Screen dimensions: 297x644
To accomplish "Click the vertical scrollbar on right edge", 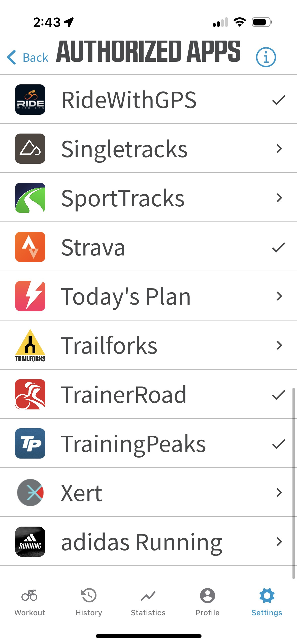I will 293,483.
